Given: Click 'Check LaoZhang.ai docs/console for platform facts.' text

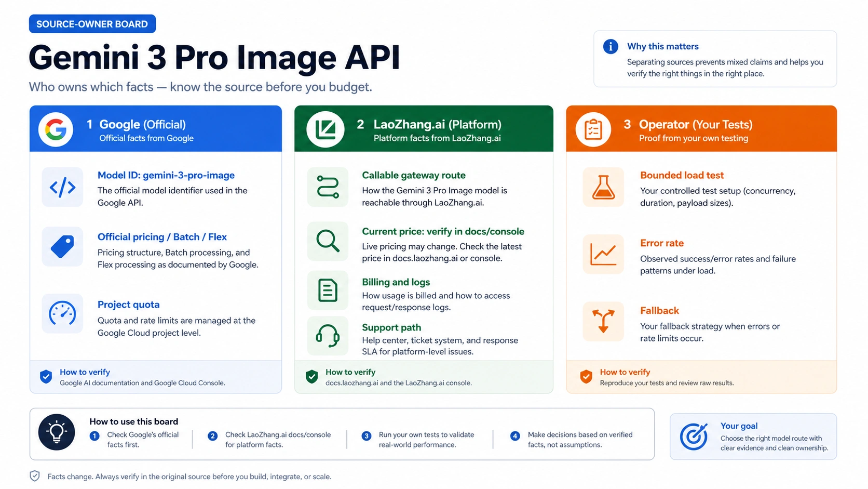Looking at the screenshot, I should point(278,440).
